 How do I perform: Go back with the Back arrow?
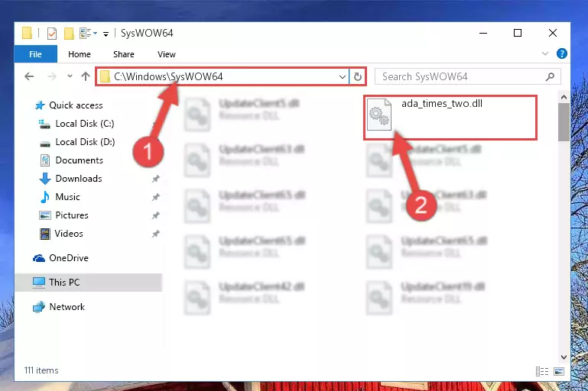(x=29, y=77)
